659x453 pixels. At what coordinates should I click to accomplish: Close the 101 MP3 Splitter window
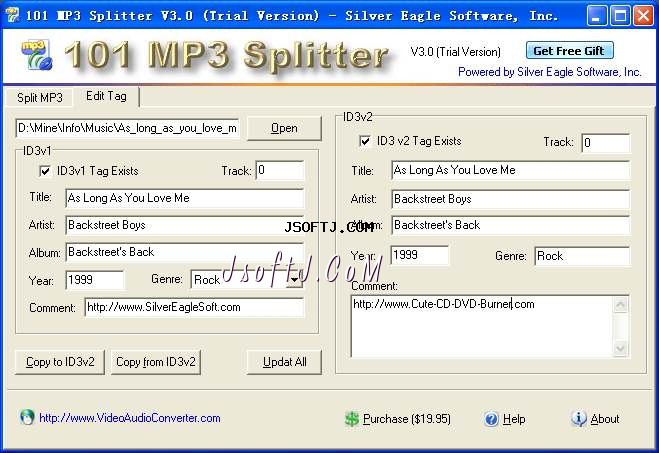(643, 16)
